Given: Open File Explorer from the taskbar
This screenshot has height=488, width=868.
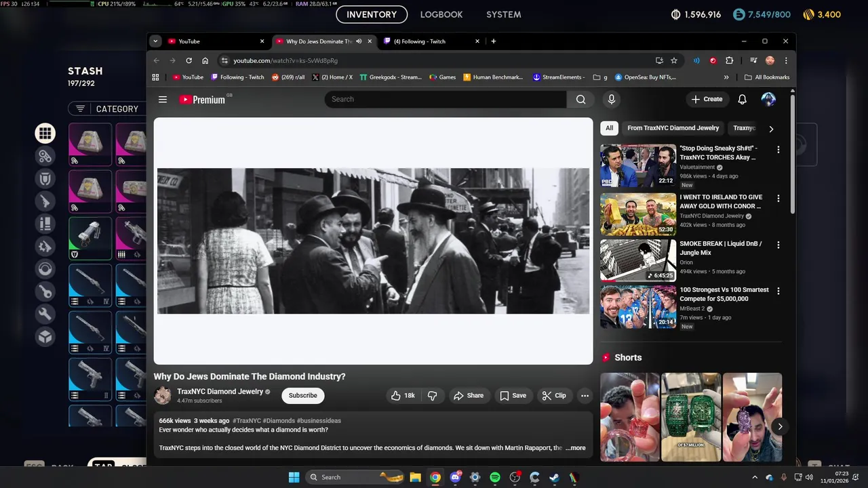Looking at the screenshot, I should [415, 477].
